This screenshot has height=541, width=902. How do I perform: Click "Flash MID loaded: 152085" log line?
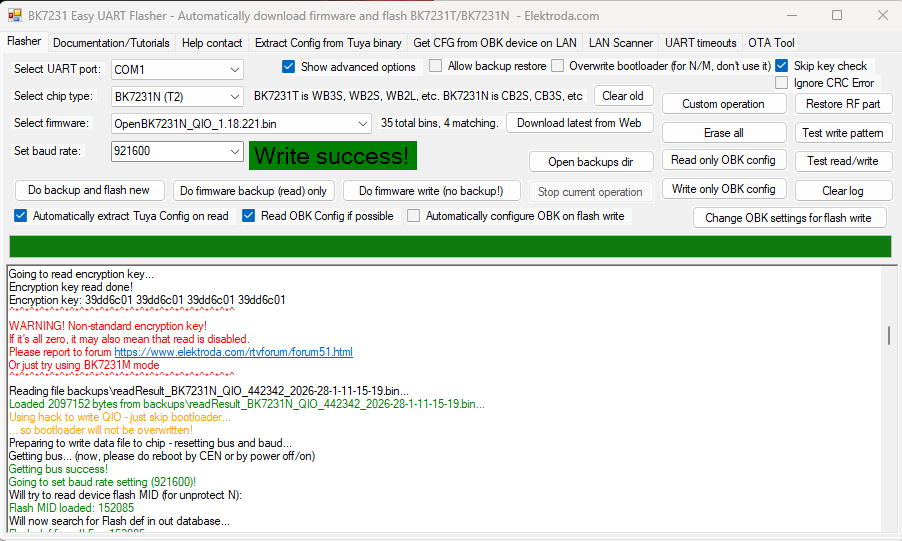pos(71,508)
